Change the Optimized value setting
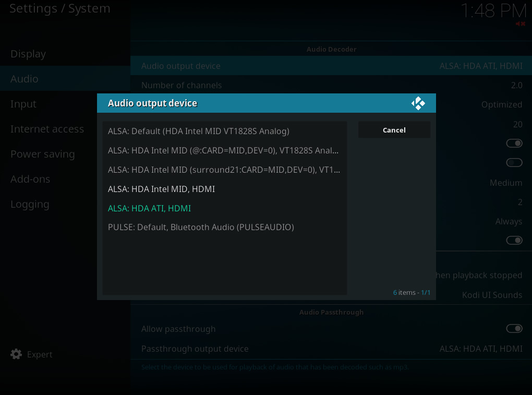Screen dimensions: 532x395 tap(501, 104)
